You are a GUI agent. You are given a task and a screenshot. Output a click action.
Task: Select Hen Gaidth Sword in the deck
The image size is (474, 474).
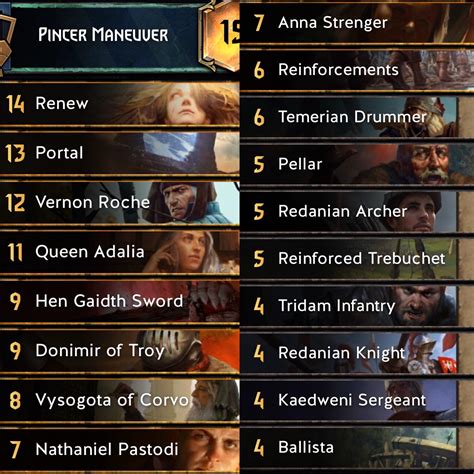pyautogui.click(x=120, y=301)
